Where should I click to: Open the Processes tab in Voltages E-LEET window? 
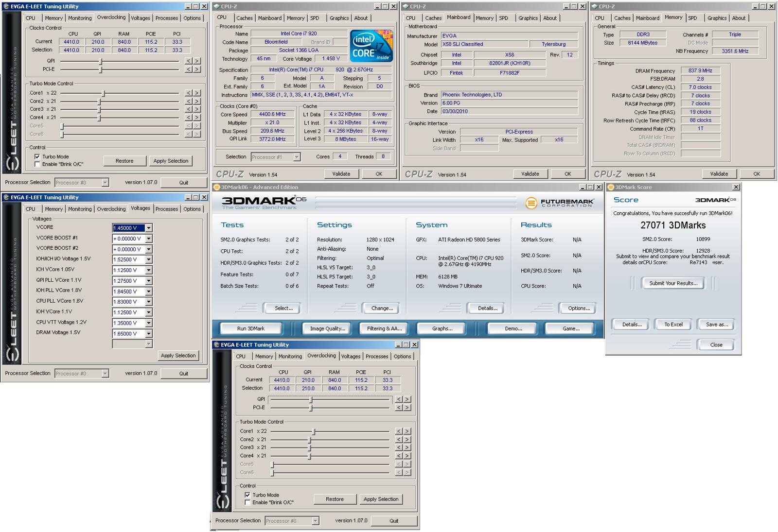167,209
